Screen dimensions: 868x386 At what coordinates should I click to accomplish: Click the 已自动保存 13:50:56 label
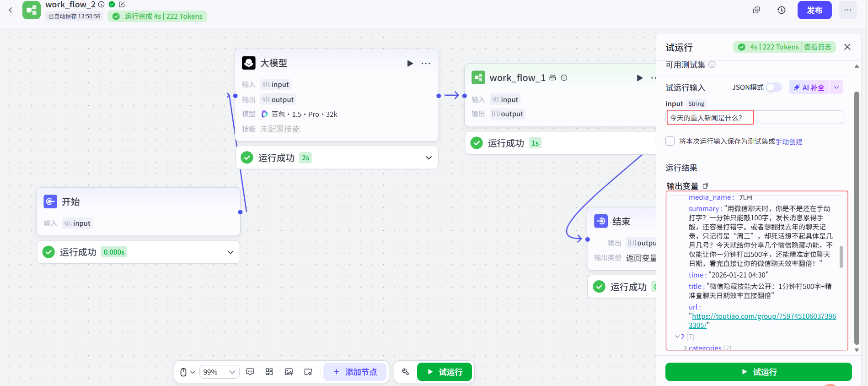[x=74, y=16]
